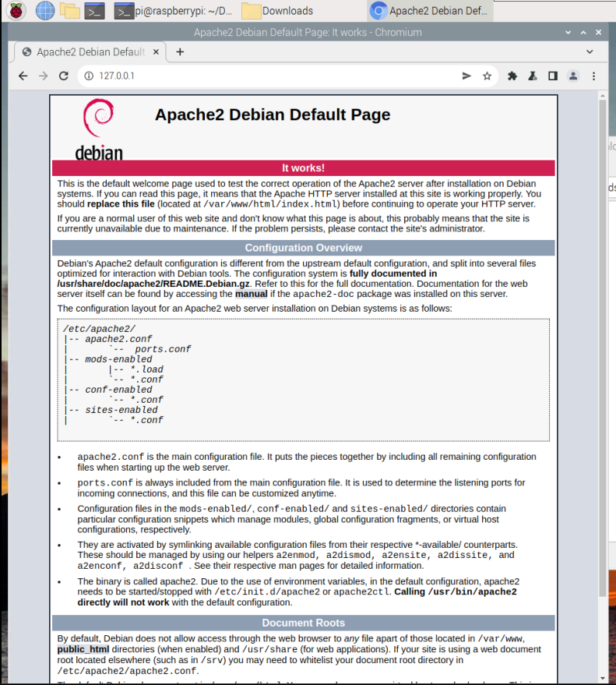Open the profile avatar menu
Image resolution: width=616 pixels, height=685 pixels.
tap(573, 76)
